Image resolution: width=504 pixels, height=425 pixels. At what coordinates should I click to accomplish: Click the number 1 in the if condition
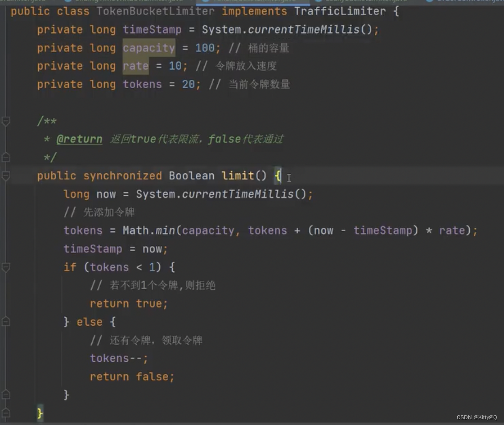coord(152,267)
